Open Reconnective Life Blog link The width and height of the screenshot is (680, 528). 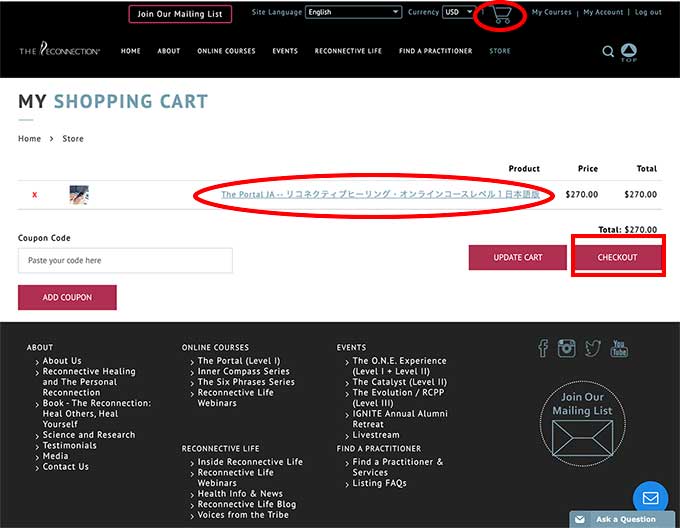point(247,504)
